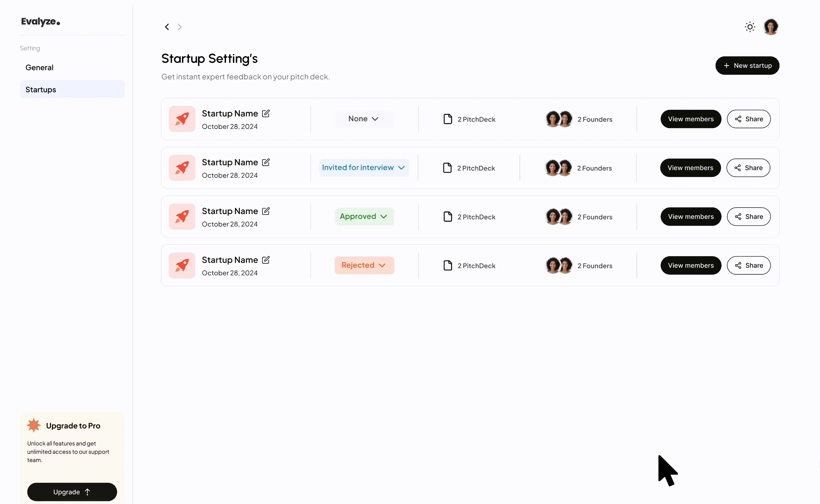Share the startup invited for interview
Image resolution: width=820 pixels, height=504 pixels.
pyautogui.click(x=748, y=168)
